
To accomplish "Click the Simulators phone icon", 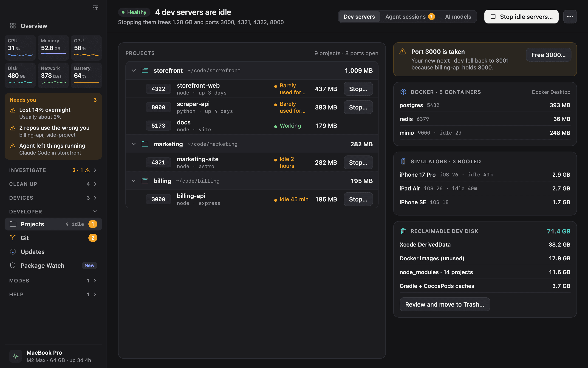I will coord(403,161).
